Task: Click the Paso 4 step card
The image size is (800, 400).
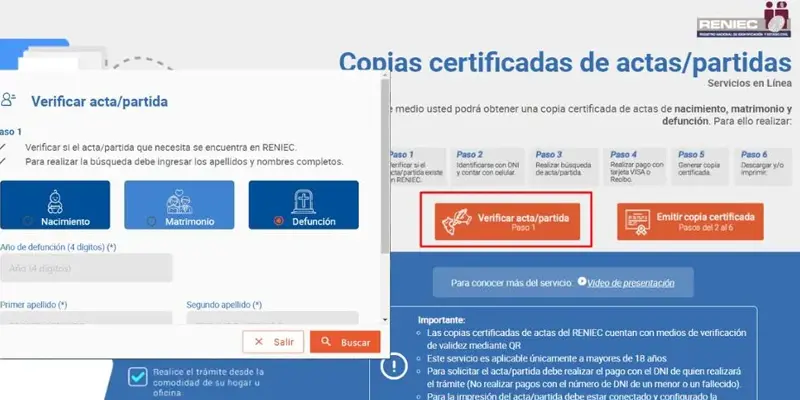Action: click(x=635, y=166)
